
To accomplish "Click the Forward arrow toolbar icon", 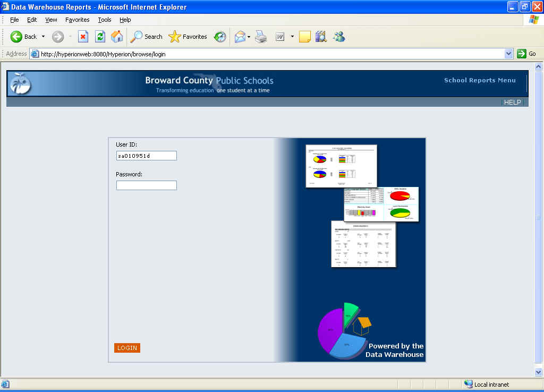I will [58, 37].
